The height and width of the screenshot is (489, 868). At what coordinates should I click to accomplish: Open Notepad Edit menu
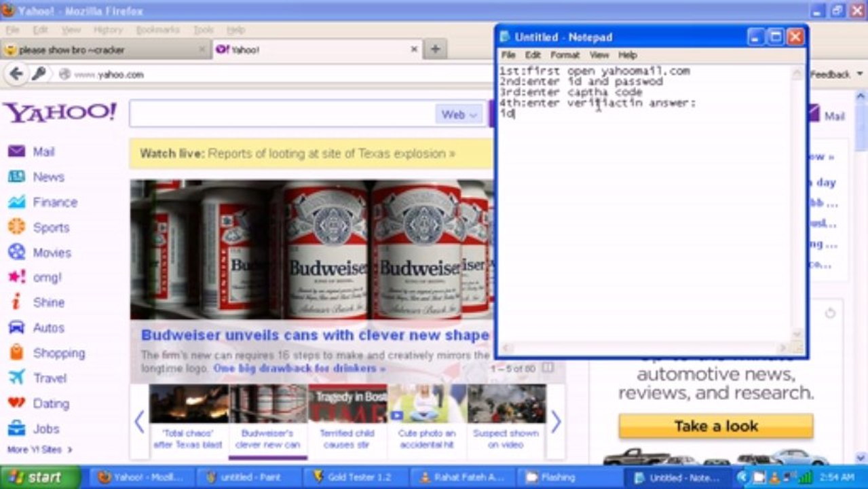tap(533, 55)
